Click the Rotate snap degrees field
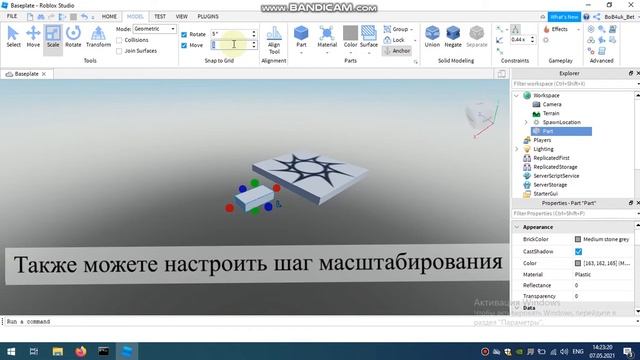The height and width of the screenshot is (360, 640). tap(230, 34)
